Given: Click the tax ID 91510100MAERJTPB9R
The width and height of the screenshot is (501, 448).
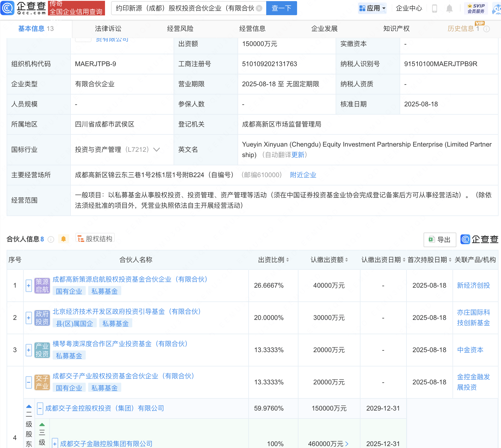Looking at the screenshot, I should [x=441, y=64].
